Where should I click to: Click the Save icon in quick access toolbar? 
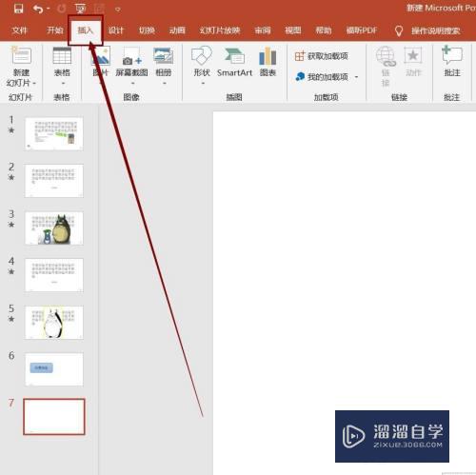tap(19, 9)
